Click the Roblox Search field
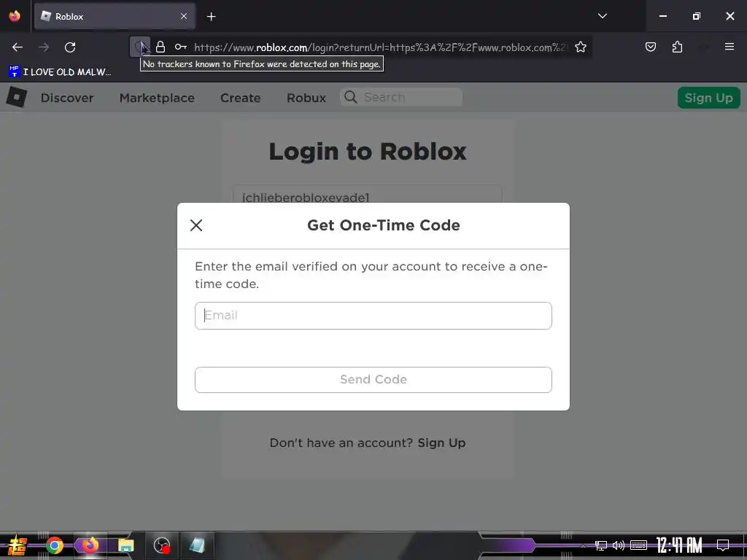The height and width of the screenshot is (560, 747). point(401,97)
